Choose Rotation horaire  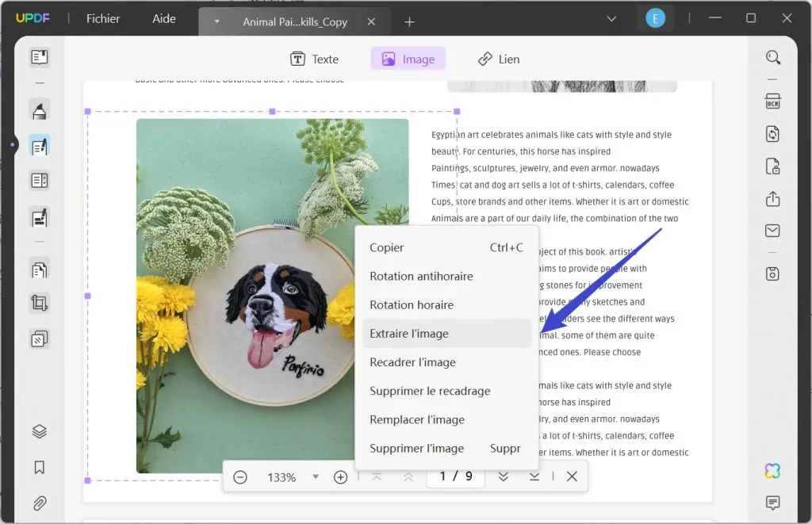click(x=447, y=305)
